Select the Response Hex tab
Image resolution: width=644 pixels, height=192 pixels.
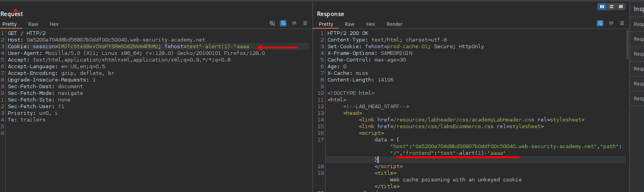[x=371, y=24]
